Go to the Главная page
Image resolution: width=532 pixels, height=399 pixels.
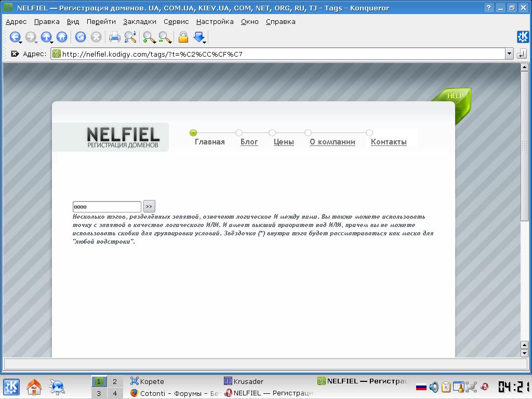pyautogui.click(x=210, y=142)
